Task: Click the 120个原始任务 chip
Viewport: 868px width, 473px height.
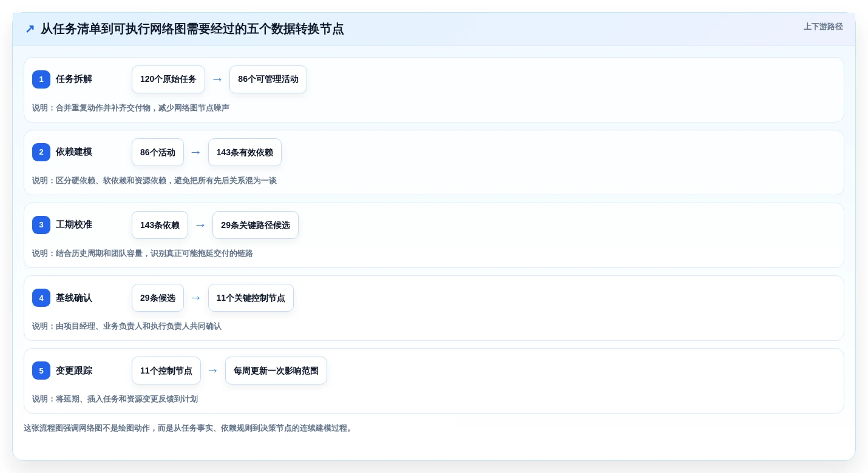Action: pyautogui.click(x=168, y=79)
